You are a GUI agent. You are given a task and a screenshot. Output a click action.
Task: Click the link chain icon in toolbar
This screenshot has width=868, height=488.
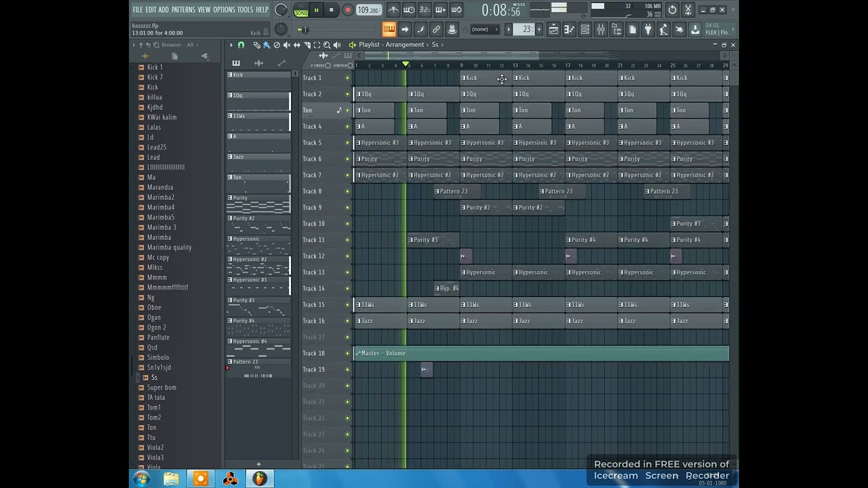pos(436,29)
